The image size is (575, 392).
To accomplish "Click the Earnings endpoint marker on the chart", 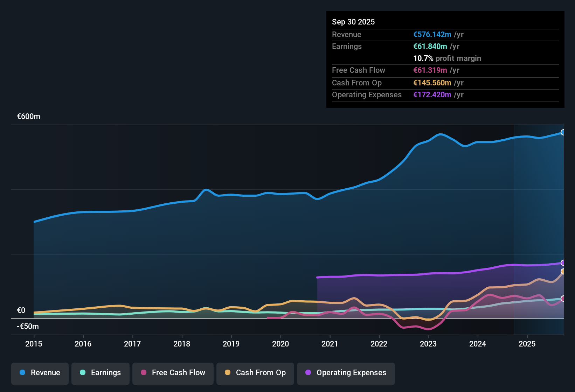I will [x=563, y=298].
